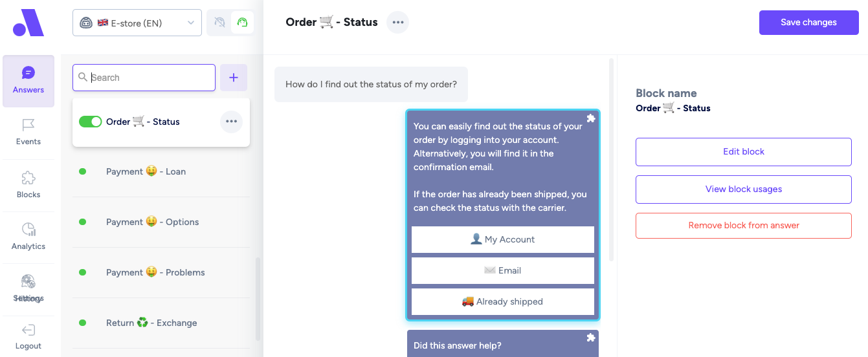Viewport: 868px width, 357px height.
Task: Toggle Order Status answer switch off
Action: [91, 122]
